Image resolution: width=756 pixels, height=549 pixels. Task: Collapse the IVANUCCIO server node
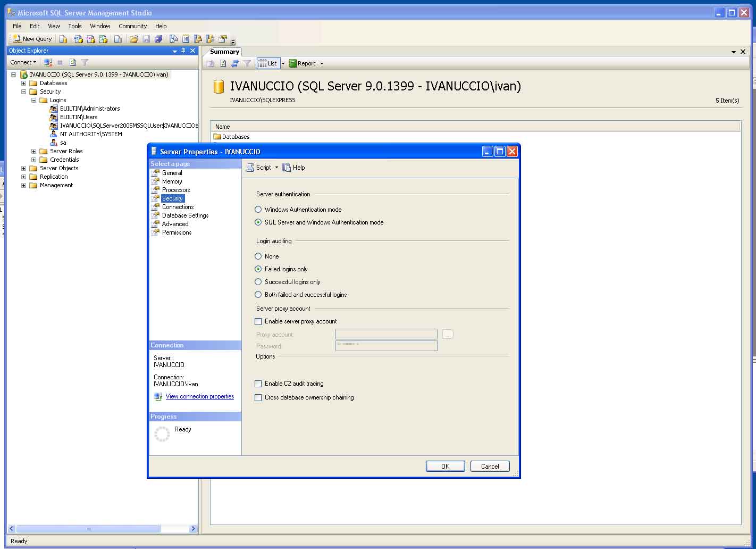pyautogui.click(x=14, y=74)
